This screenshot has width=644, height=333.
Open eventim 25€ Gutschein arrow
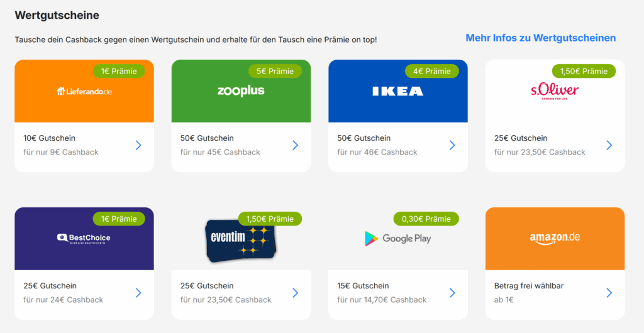click(295, 293)
